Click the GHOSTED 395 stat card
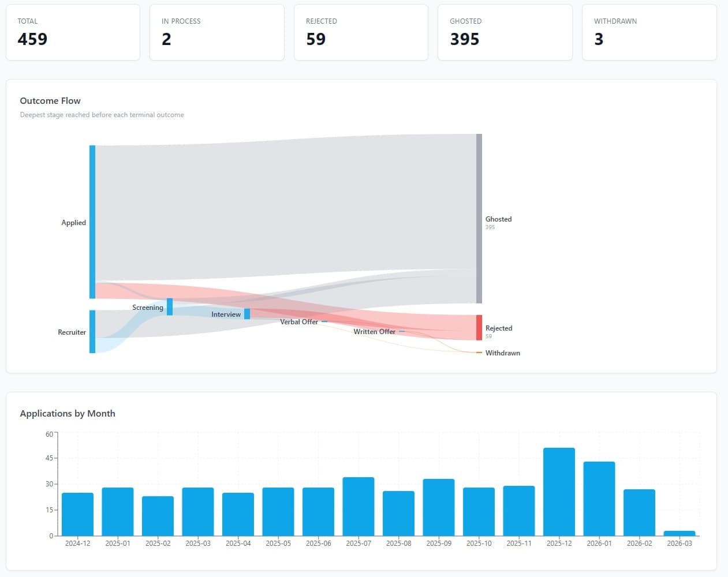Viewport: 728px width, 577px height. click(x=505, y=32)
